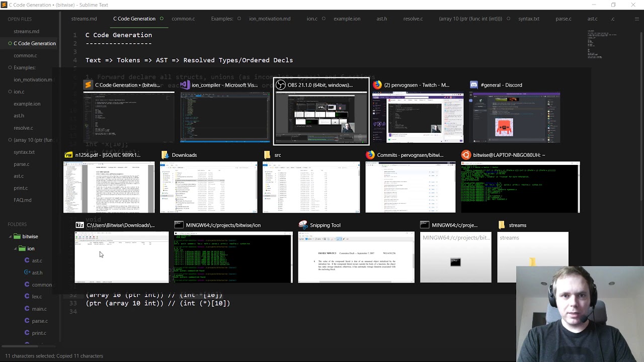644x362 pixels.
Task: Click the FOLDERS sidebar heading
Action: tap(17, 224)
